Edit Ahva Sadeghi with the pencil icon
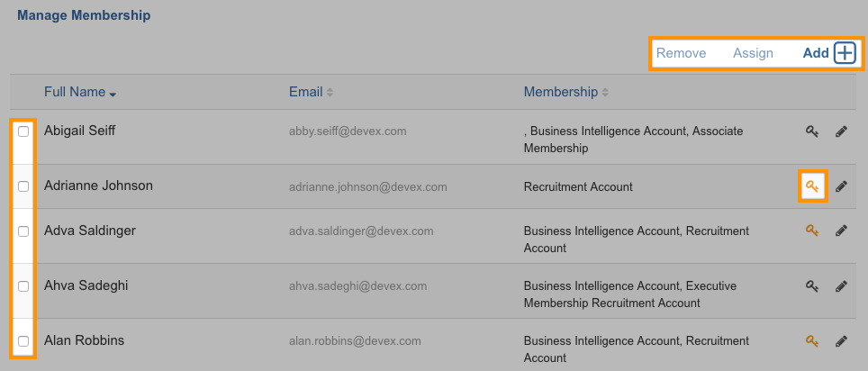 (x=841, y=285)
